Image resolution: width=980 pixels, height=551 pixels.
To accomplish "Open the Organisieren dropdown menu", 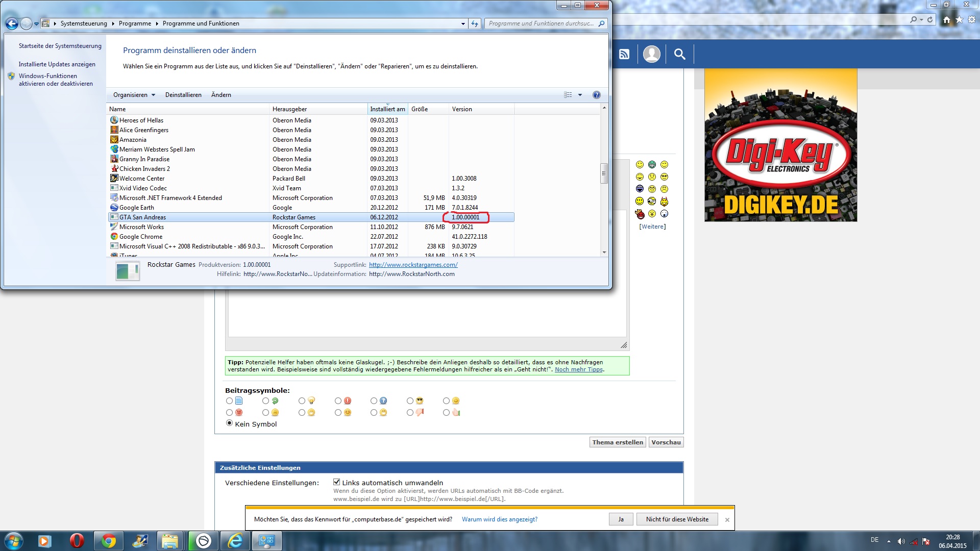I will pos(134,95).
